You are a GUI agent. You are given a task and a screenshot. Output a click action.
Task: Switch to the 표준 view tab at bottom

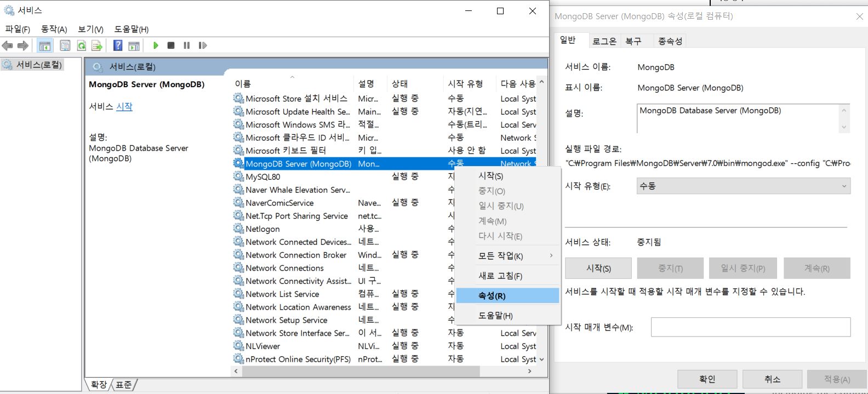coord(124,385)
